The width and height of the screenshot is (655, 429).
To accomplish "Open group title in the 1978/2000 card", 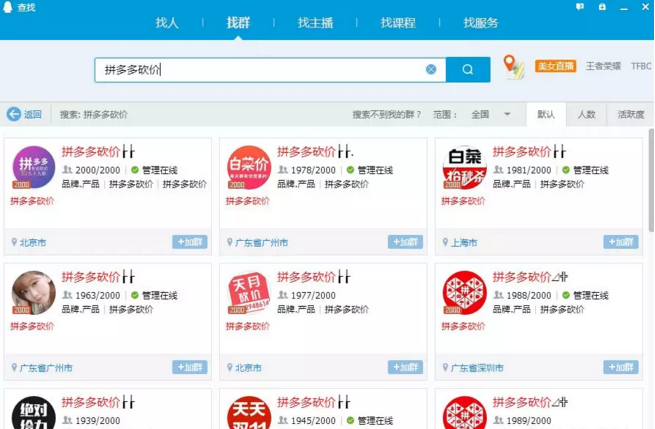I will [x=315, y=151].
